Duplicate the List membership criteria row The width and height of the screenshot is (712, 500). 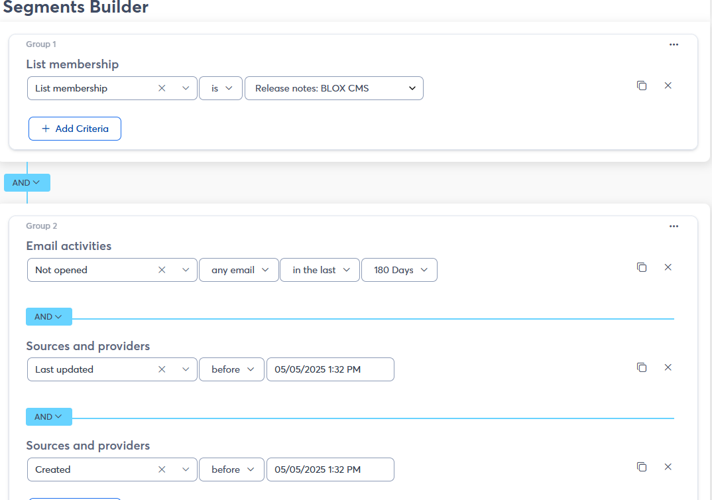pyautogui.click(x=642, y=86)
